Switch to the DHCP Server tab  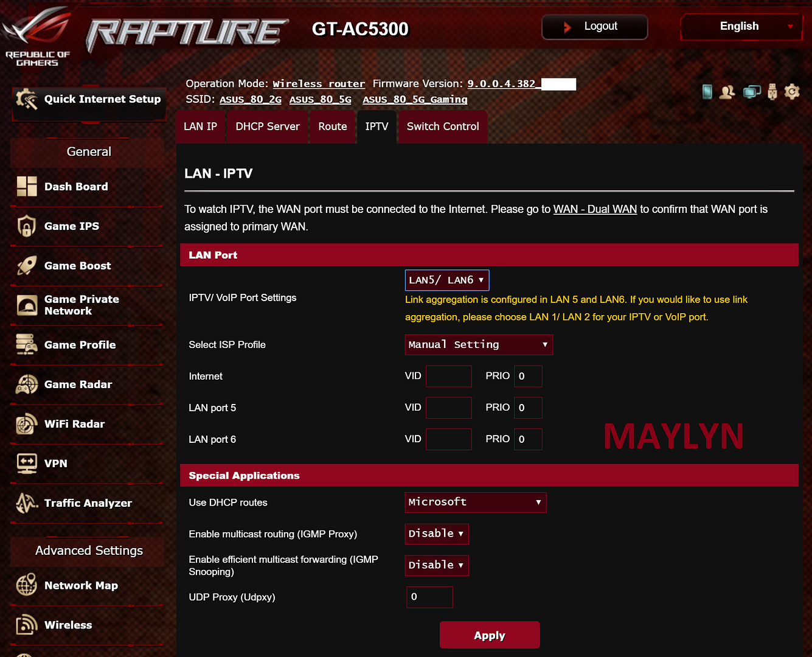coord(268,127)
